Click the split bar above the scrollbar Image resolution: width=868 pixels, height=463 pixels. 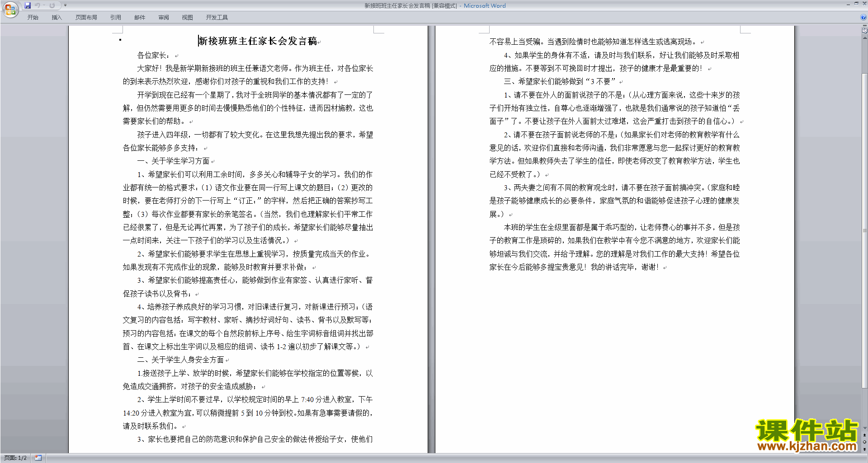[x=864, y=26]
